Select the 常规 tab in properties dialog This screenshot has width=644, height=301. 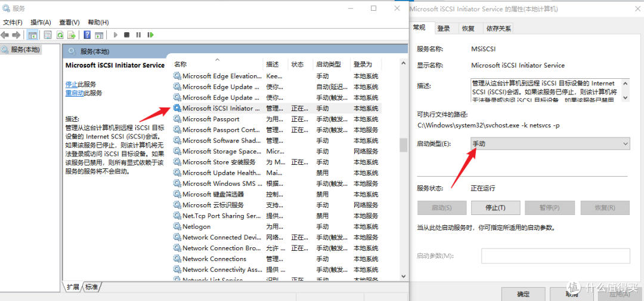(x=419, y=27)
